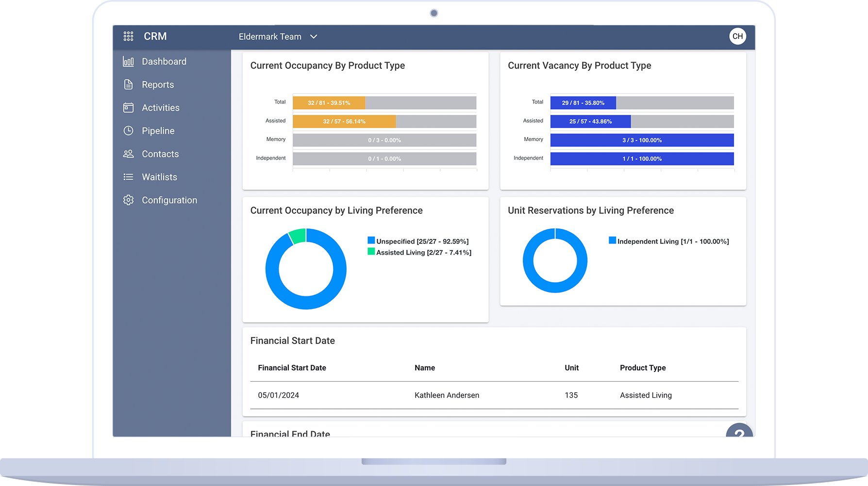Click the Activities calendar icon
This screenshot has width=868, height=486.
coord(128,108)
